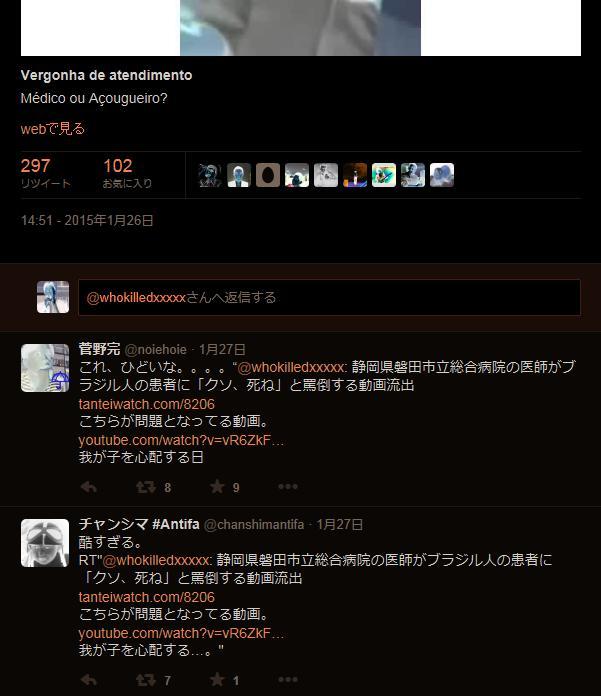Open the @chanshimantifa username
Screen dimensions: 601x696
coord(254,525)
